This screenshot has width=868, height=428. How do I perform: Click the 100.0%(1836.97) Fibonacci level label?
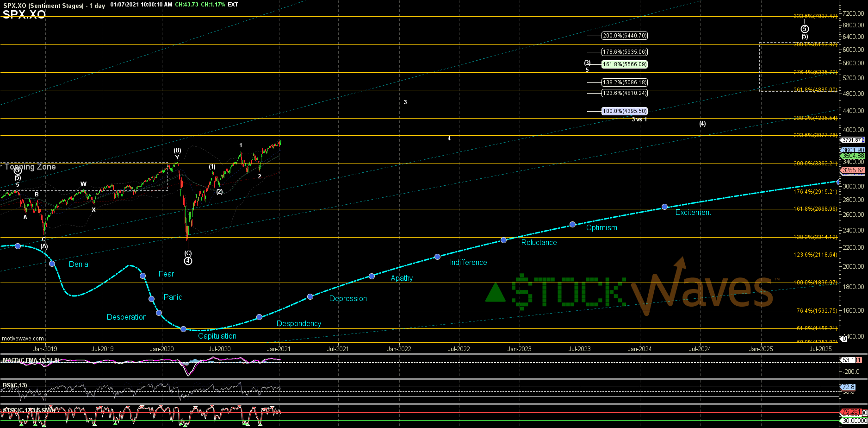tap(815, 282)
